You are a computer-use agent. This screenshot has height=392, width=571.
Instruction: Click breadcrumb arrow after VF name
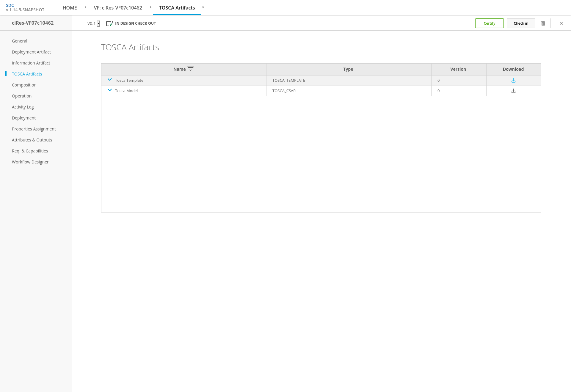tap(150, 7)
